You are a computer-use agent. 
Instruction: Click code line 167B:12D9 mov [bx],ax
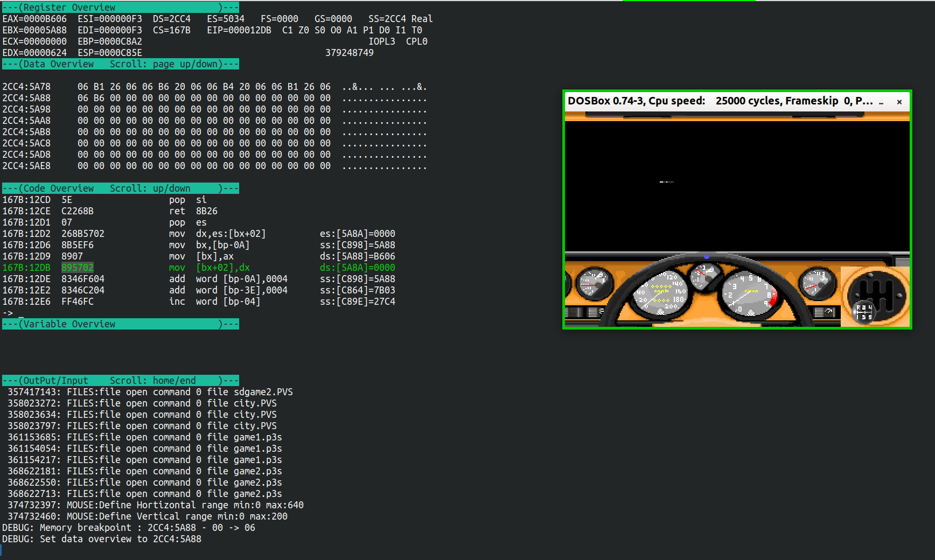click(199, 256)
